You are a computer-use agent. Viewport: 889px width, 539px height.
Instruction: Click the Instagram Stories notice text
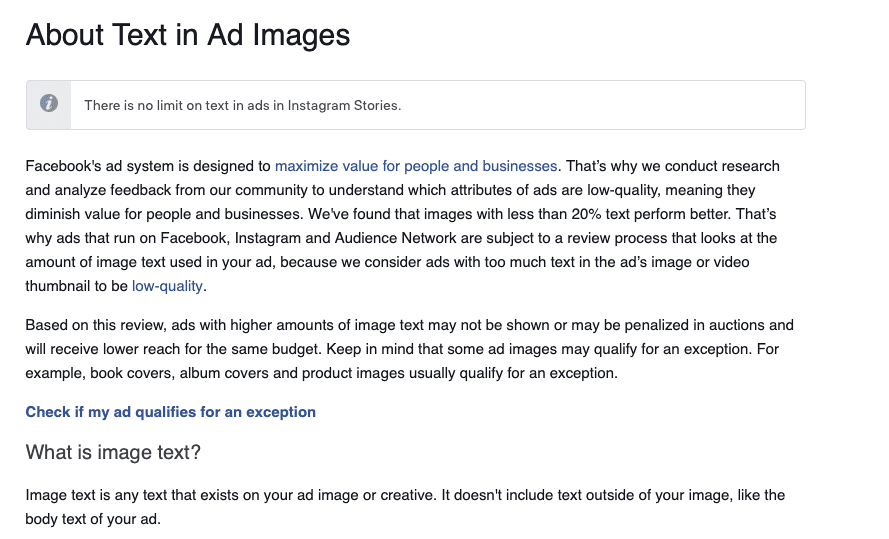pos(243,105)
